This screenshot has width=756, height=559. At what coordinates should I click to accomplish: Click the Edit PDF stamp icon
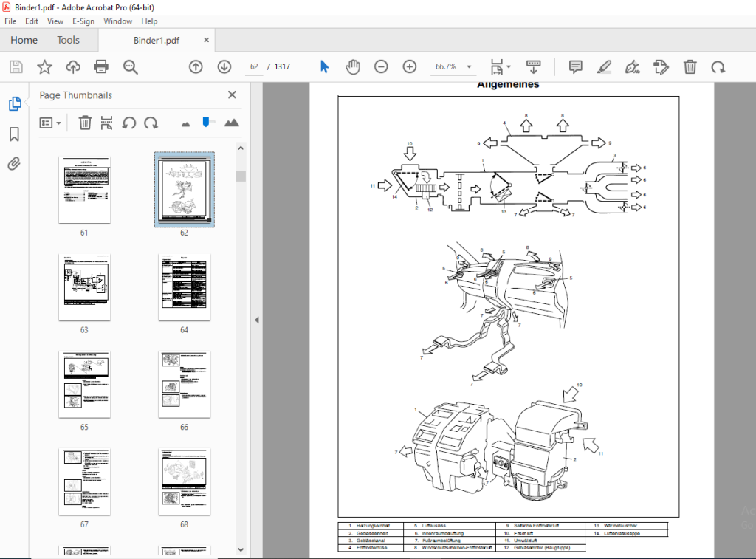pos(661,66)
